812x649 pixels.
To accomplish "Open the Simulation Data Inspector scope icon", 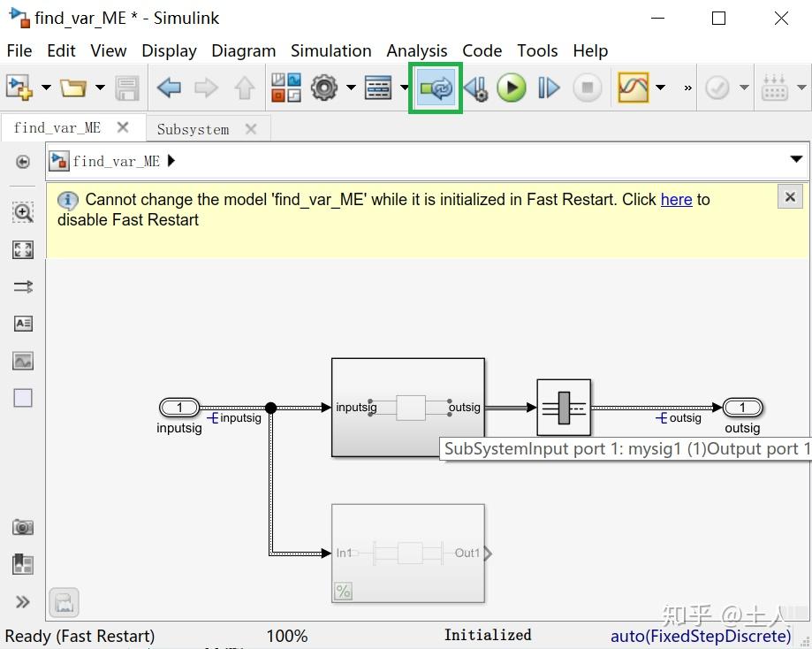I will coord(634,88).
